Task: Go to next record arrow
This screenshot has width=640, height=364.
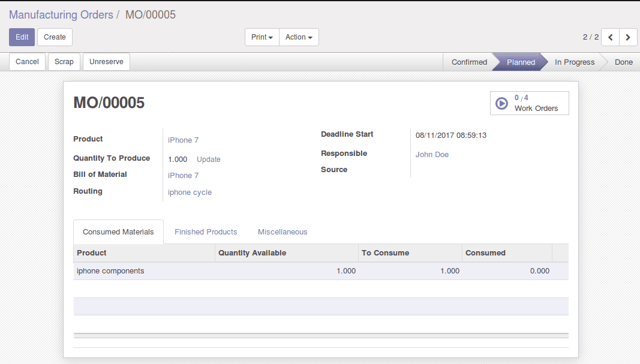Action: [628, 37]
